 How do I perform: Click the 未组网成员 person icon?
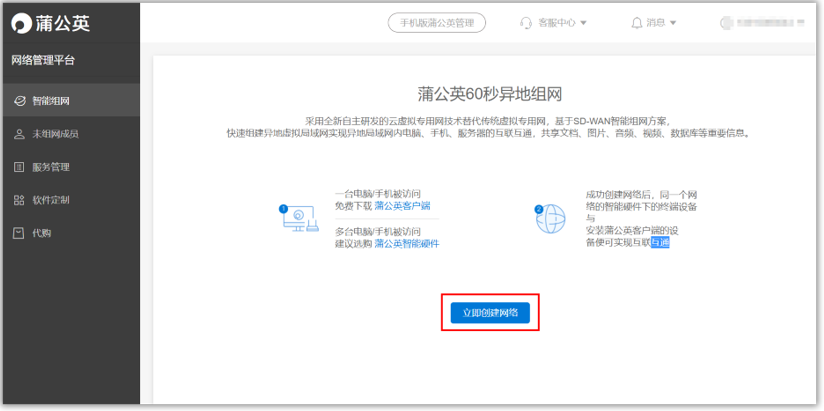pyautogui.click(x=19, y=134)
